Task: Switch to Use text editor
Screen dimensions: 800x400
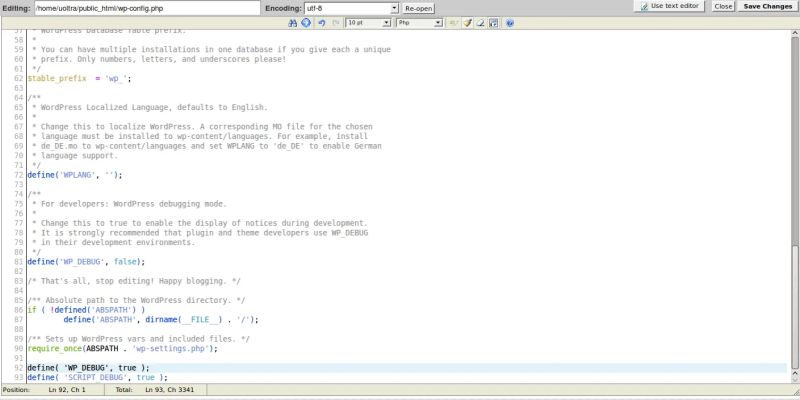Action: (669, 6)
